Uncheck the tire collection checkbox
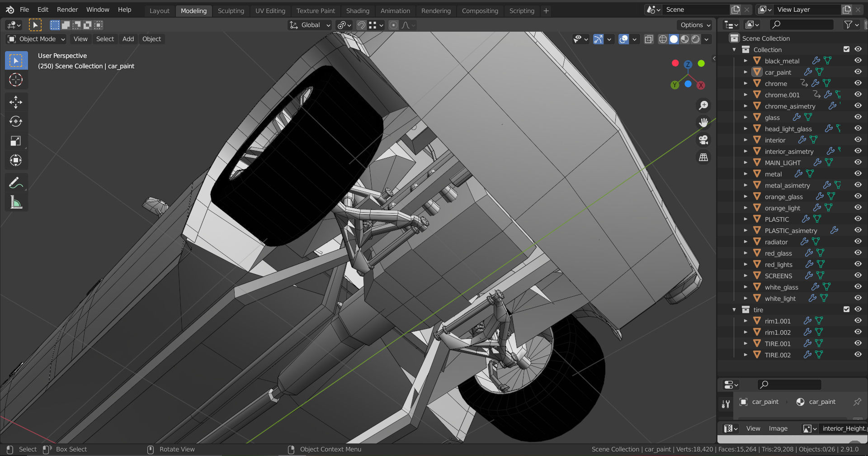Screen dimensions: 868x456 click(x=846, y=309)
